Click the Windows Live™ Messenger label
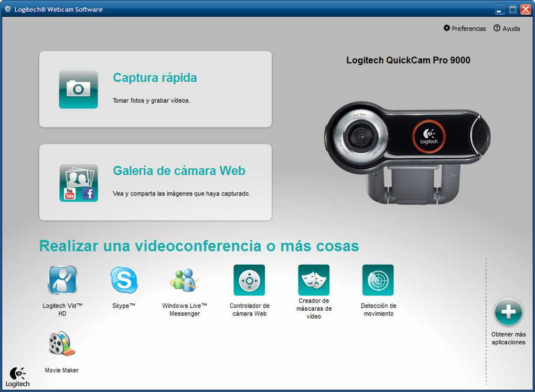The width and height of the screenshot is (535, 392). (185, 310)
